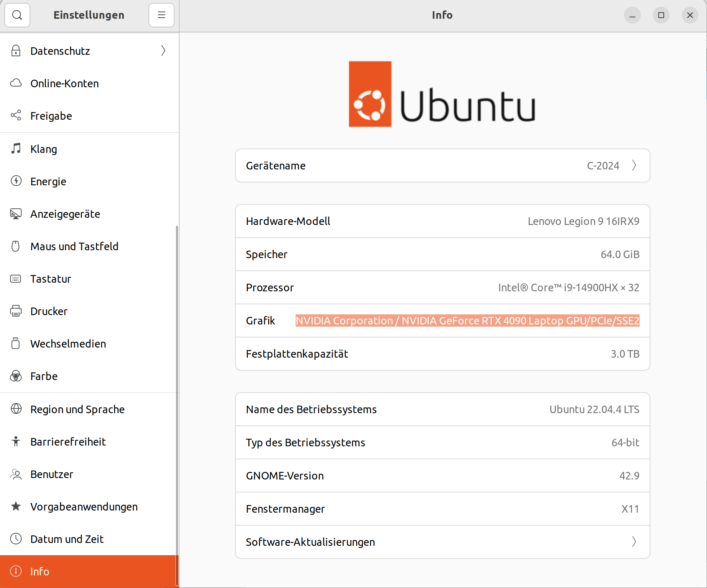Open Benutzer via the user icon

click(16, 474)
